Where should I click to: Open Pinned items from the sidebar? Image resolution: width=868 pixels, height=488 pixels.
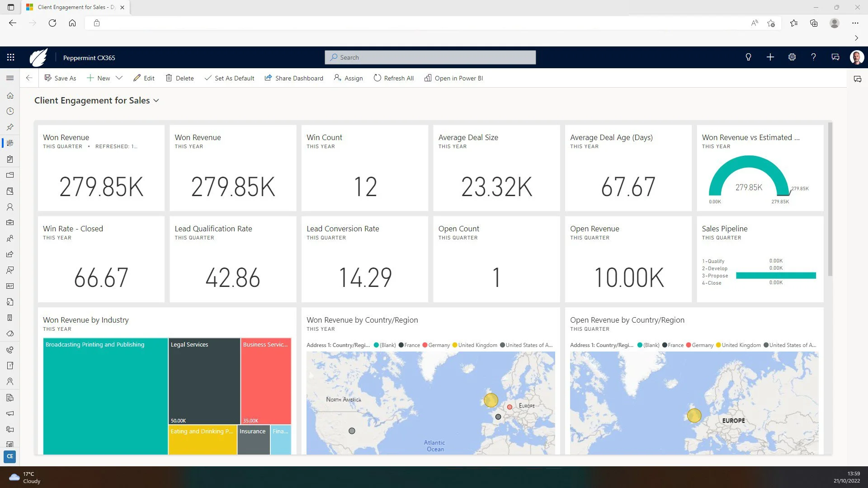[x=10, y=127]
